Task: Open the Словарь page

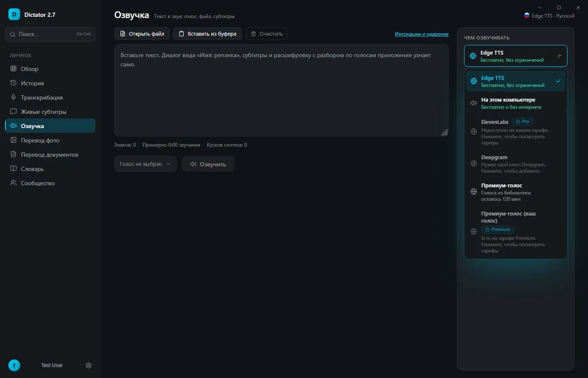Action: click(50, 169)
